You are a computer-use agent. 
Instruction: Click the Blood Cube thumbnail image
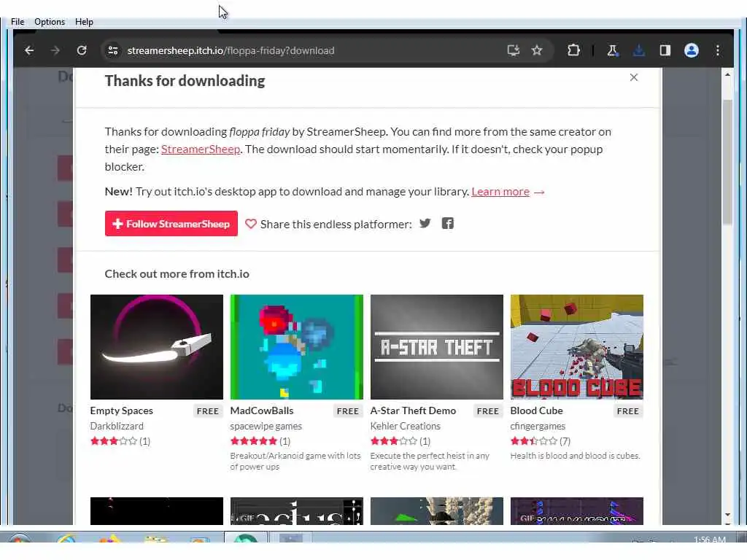point(577,346)
